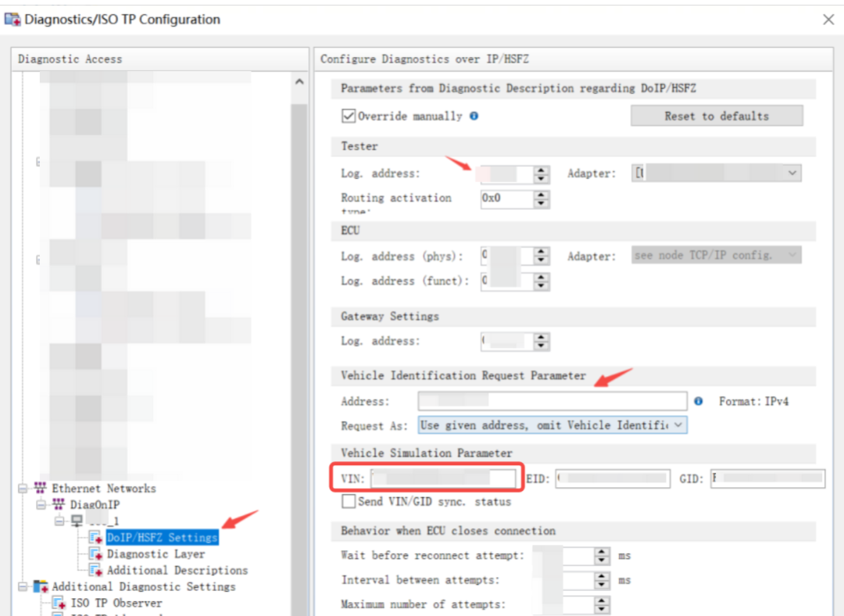Click the ECU Log. address (phys) field
Screen dimensions: 844x616
(x=506, y=256)
